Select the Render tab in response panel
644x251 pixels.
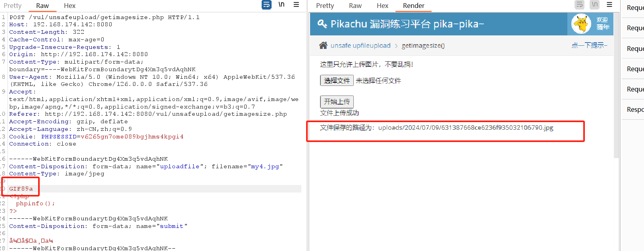(414, 6)
